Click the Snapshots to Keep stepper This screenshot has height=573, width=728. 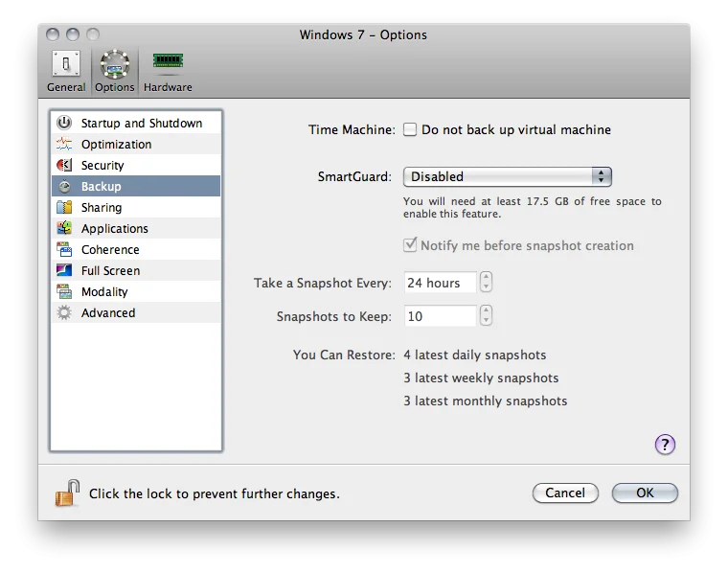pyautogui.click(x=486, y=316)
